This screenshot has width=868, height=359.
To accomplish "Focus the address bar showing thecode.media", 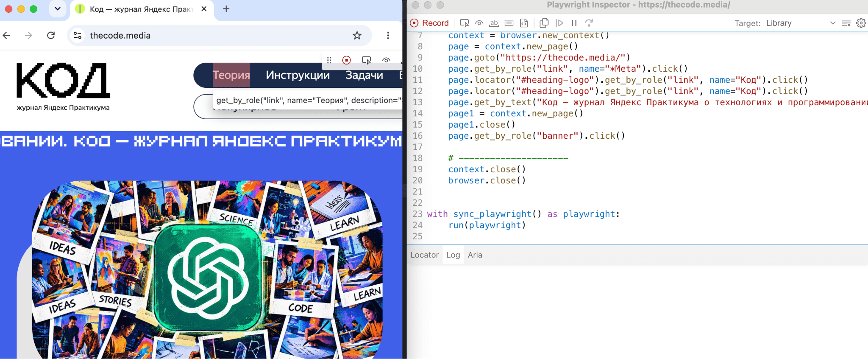I will (220, 35).
